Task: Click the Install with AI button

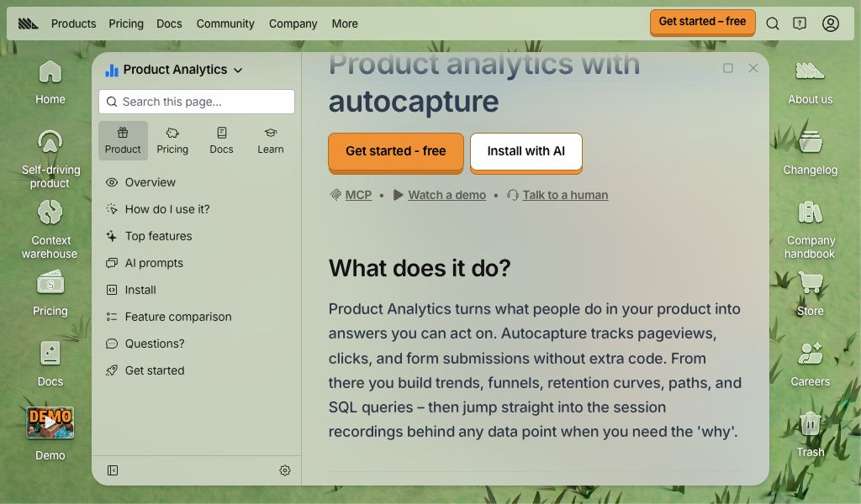Action: tap(526, 153)
